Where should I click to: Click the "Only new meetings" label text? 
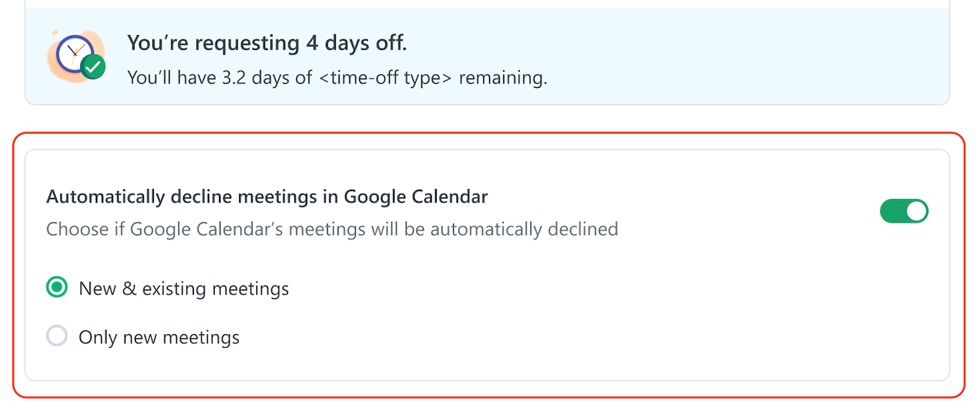pyautogui.click(x=159, y=338)
